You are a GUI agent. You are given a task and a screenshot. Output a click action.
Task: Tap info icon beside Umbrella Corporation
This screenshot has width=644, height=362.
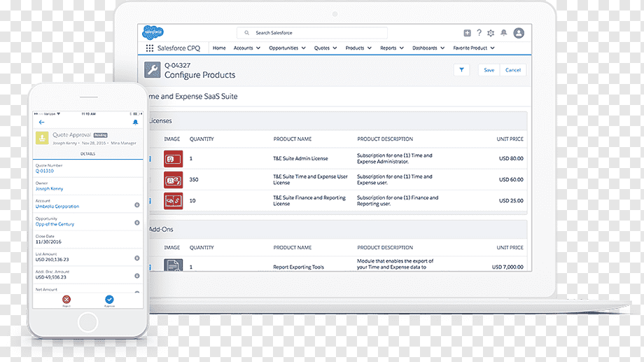(x=137, y=204)
